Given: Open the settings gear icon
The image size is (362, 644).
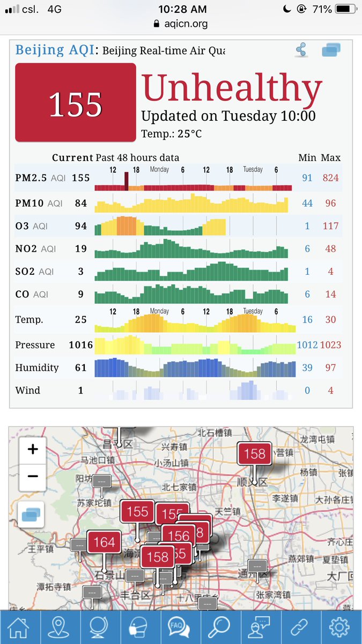Looking at the screenshot, I should [x=341, y=627].
